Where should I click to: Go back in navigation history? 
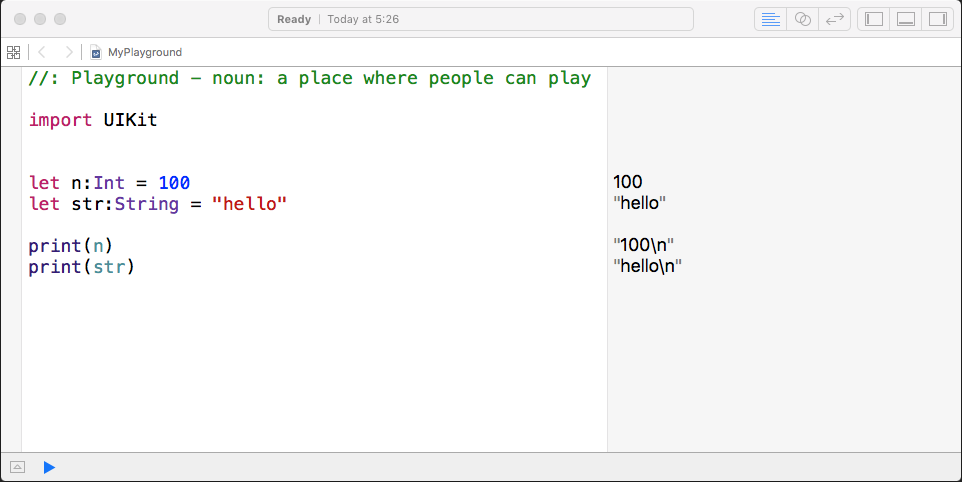pyautogui.click(x=42, y=52)
